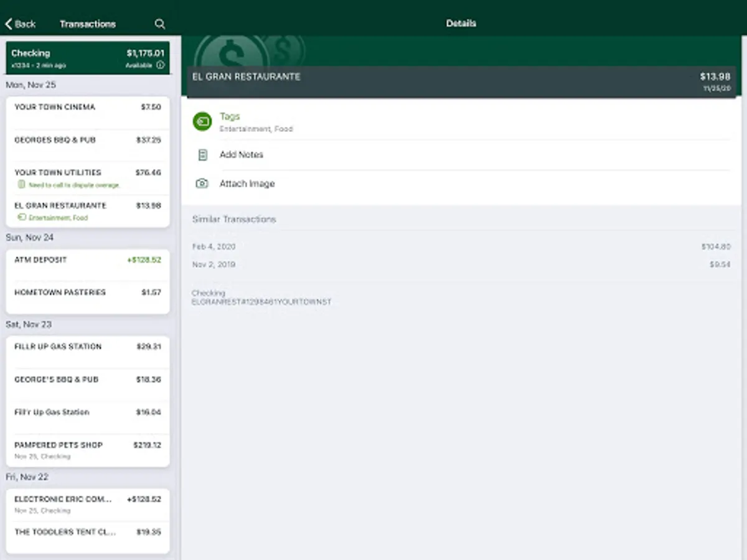Click note icon under Your Town Utilities
The width and height of the screenshot is (747, 560).
pyautogui.click(x=22, y=185)
